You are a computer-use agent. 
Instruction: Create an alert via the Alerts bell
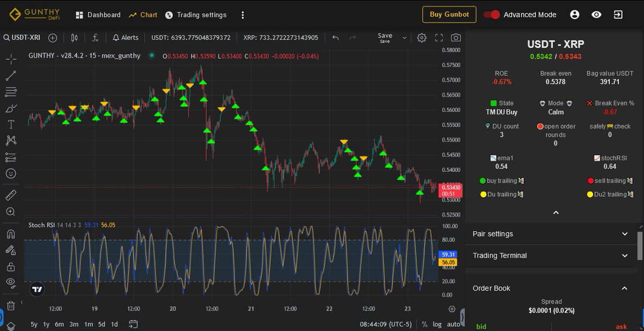pyautogui.click(x=126, y=38)
